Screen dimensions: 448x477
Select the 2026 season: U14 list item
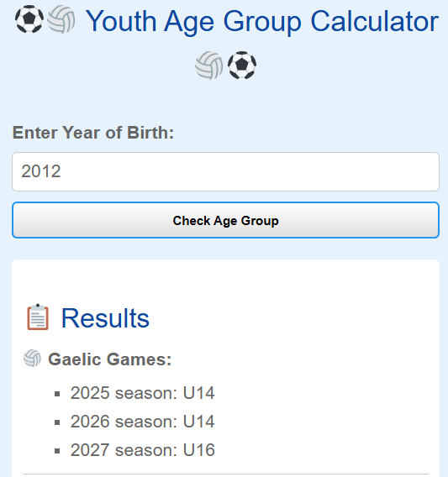coord(143,422)
